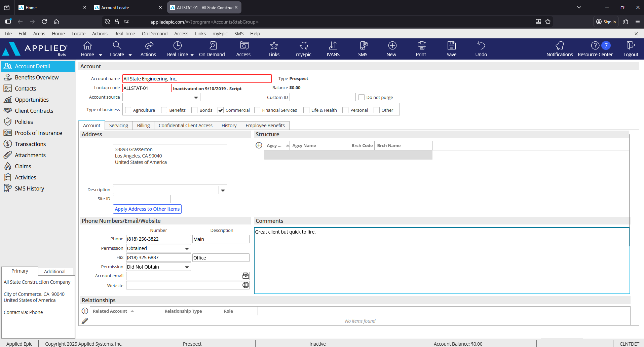Image resolution: width=644 pixels, height=347 pixels.
Task: Add a new structure row with plus icon
Action: point(259,145)
